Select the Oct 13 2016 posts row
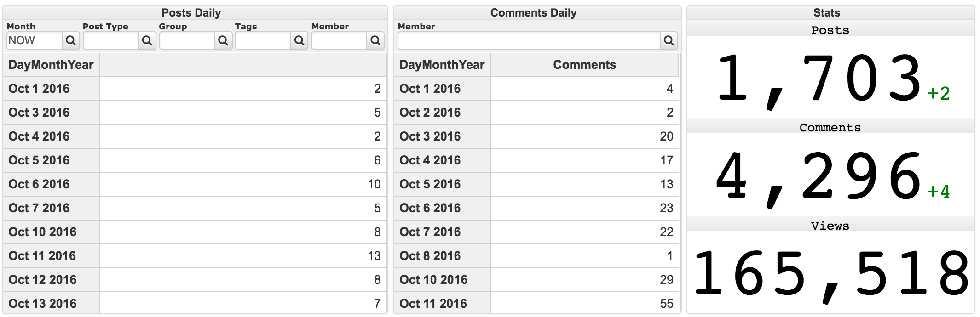Screen dimensions: 980x317 pyautogui.click(x=195, y=303)
